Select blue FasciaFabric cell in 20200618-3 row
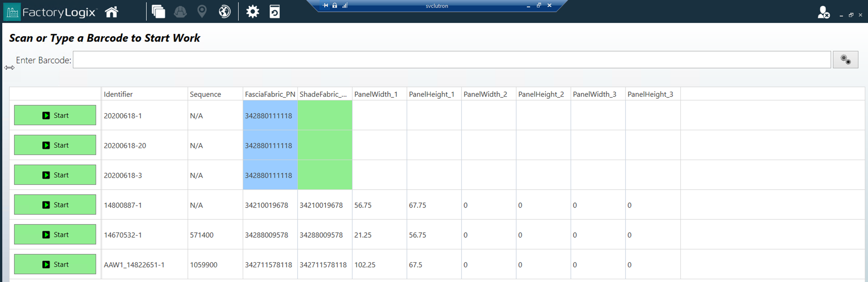 point(270,175)
